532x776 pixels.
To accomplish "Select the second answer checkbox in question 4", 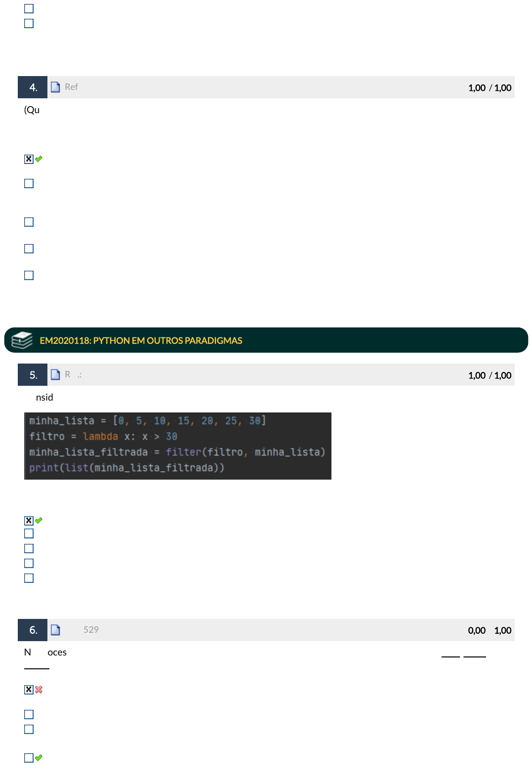I will pos(29,184).
